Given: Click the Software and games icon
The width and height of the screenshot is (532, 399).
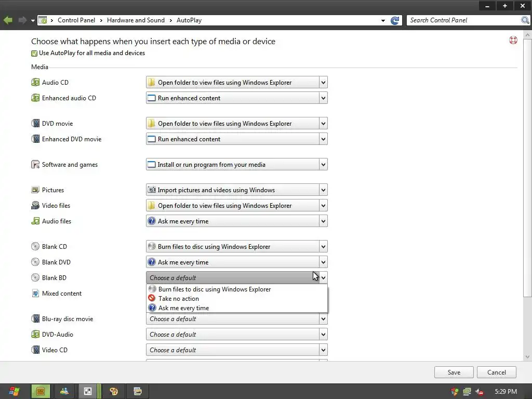Looking at the screenshot, I should pos(35,165).
